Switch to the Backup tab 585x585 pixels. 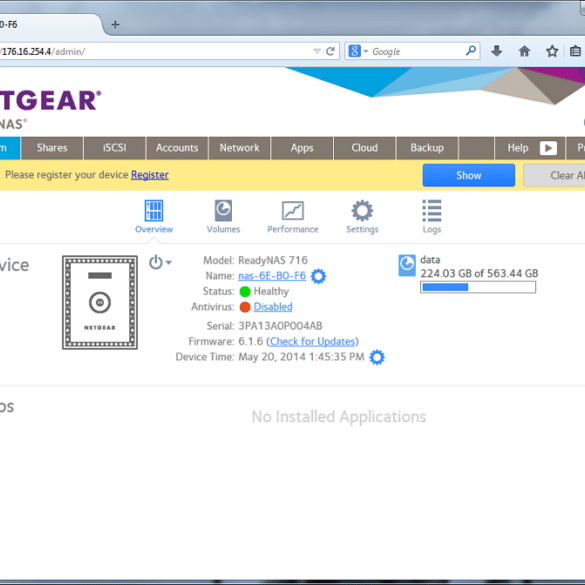tap(427, 148)
